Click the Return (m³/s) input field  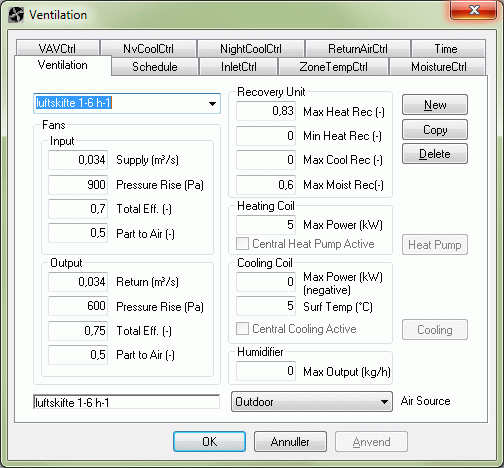tap(78, 282)
